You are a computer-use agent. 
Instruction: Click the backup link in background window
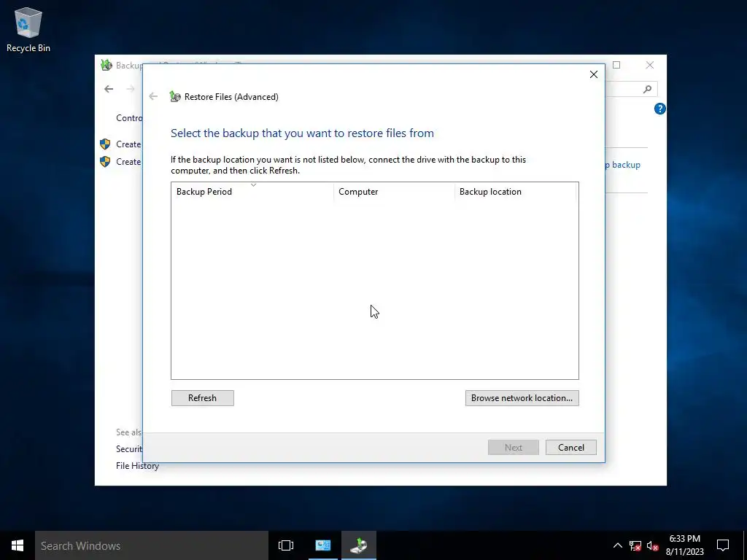(623, 165)
